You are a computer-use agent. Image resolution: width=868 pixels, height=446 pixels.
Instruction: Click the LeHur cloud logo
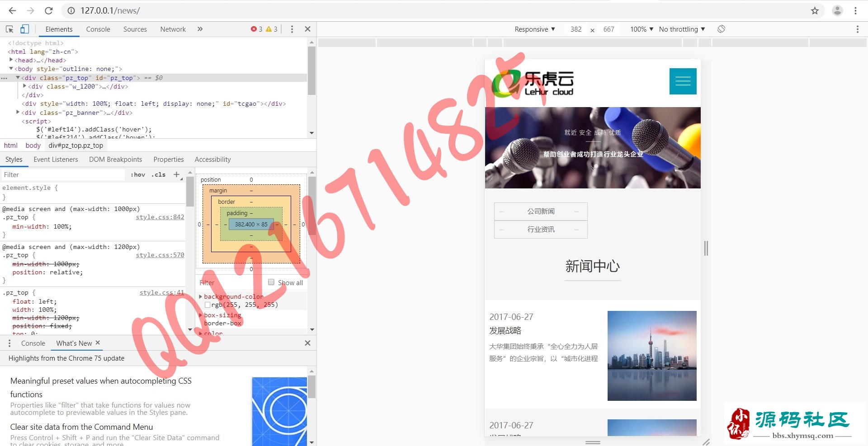[533, 84]
